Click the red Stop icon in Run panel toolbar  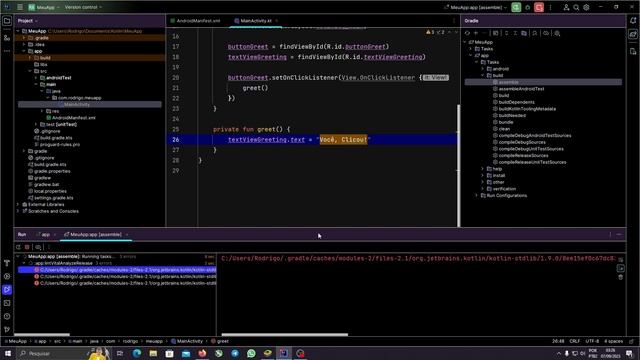(x=27, y=247)
